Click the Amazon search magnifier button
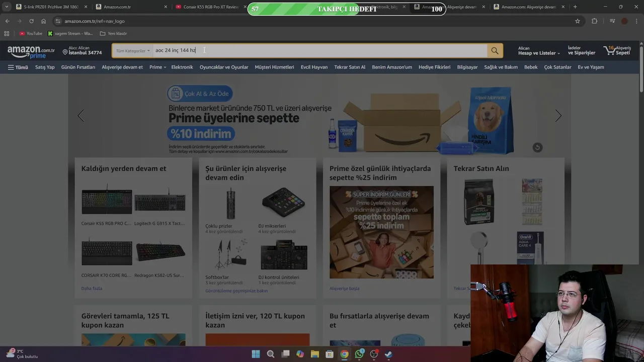The width and height of the screenshot is (644, 362). point(495,51)
